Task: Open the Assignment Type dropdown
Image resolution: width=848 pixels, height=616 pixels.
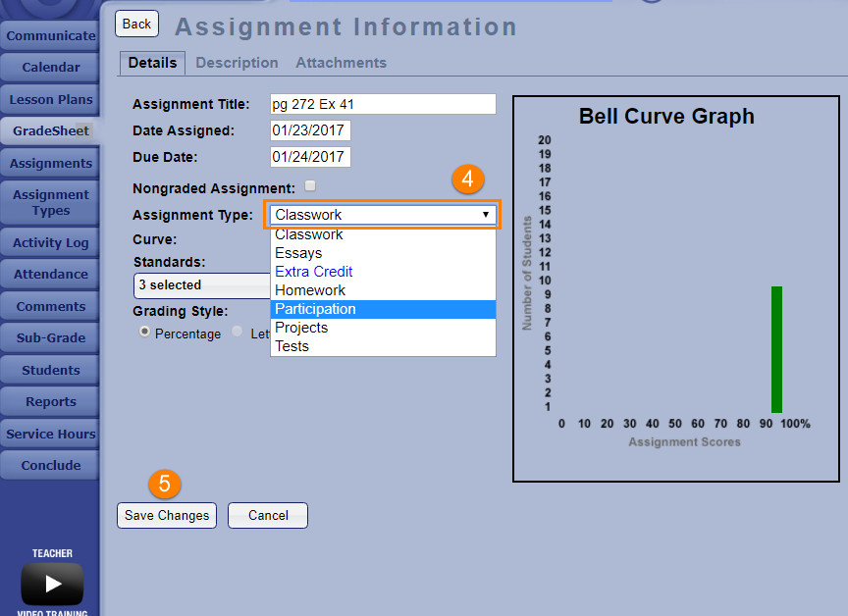Action: 382,215
